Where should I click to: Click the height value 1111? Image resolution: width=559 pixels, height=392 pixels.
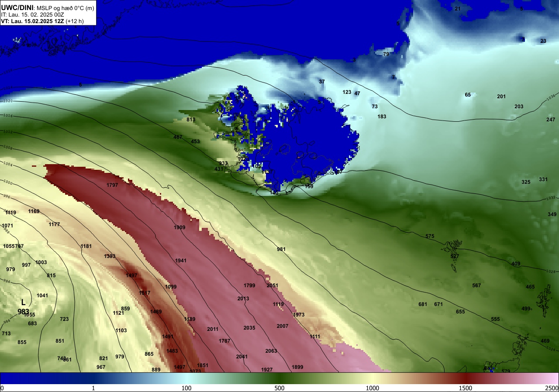coord(315,337)
